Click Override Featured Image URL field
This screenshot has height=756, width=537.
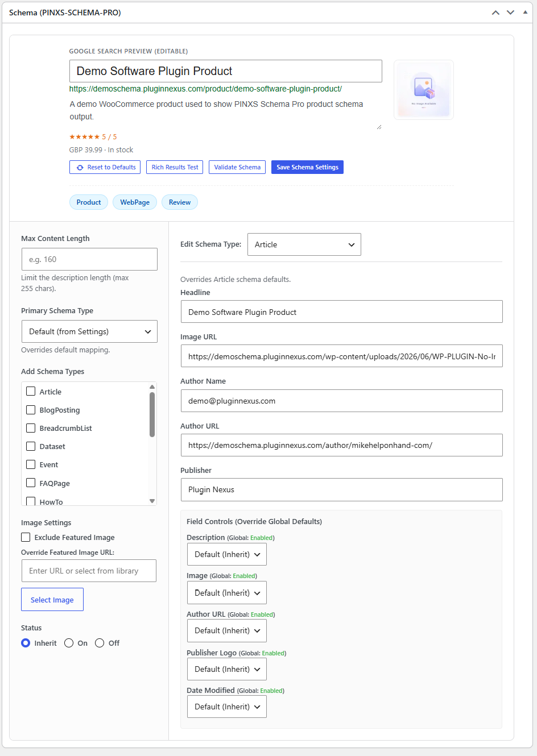(89, 571)
